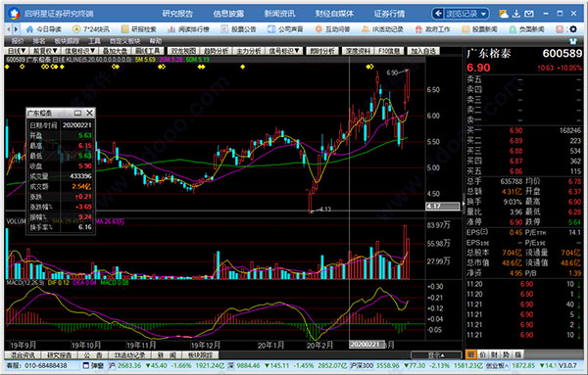The width and height of the screenshot is (588, 375).
Task: Close the 广东榕泰 data popup
Action: [x=89, y=113]
